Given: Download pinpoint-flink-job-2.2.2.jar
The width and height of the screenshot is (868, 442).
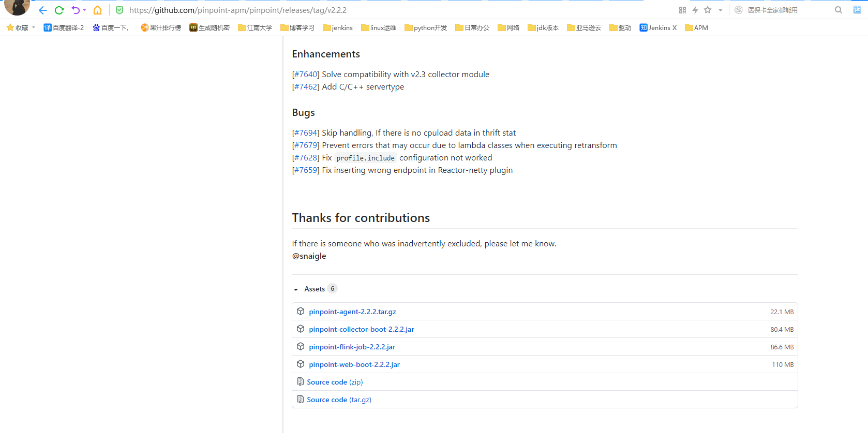Looking at the screenshot, I should point(352,347).
